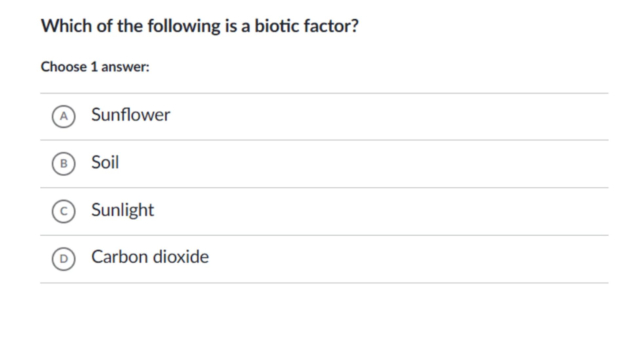Image resolution: width=644 pixels, height=344 pixels.
Task: Select radio button A for Sunflower
Action: pyautogui.click(x=64, y=116)
